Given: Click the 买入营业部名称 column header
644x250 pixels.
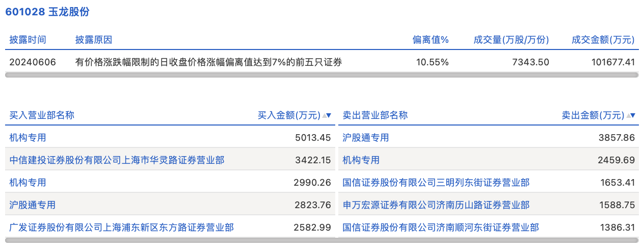Looking at the screenshot, I should coord(42,115).
